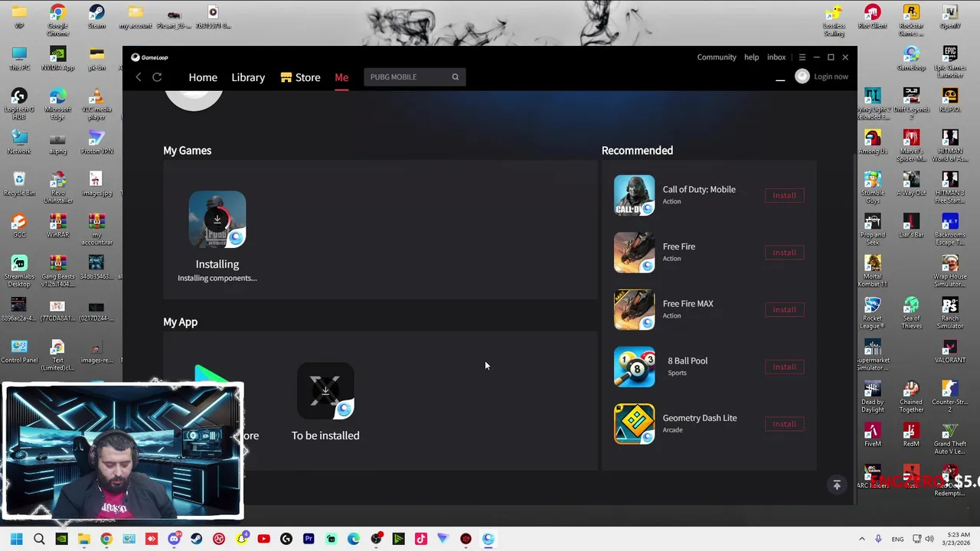Open Discord from the taskbar
980x551 pixels.
click(x=174, y=539)
